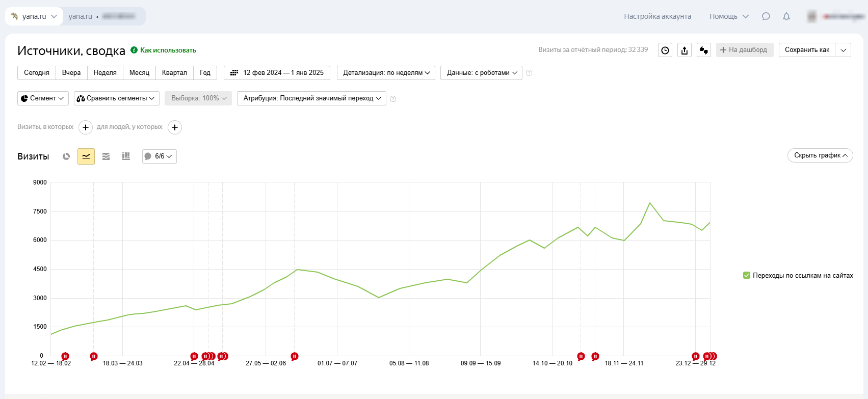Open the 'Атрибуция' attribution dropdown
Screen dimensions: 868x399
click(311, 98)
